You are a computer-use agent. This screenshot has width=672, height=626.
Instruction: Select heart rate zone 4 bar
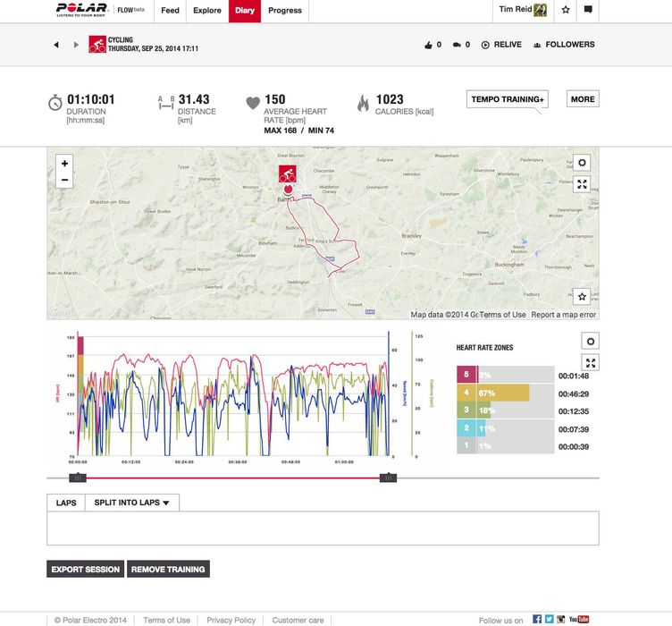(505, 393)
